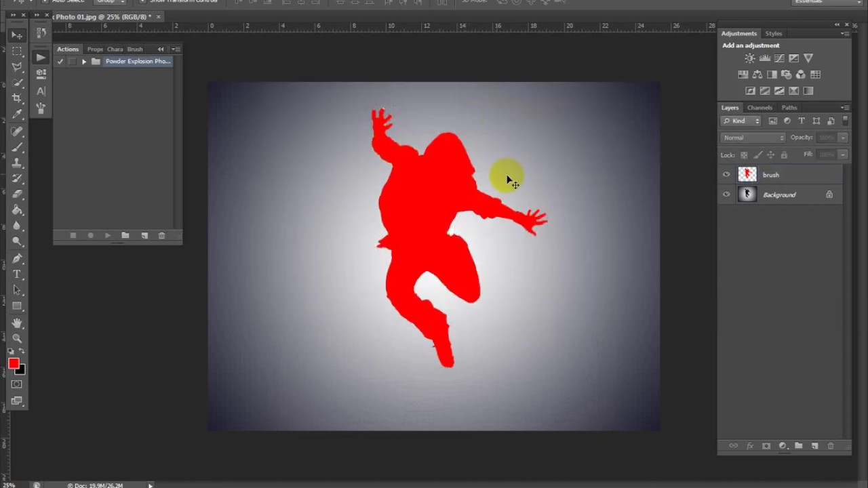Select the Dodge tool

[x=17, y=241]
